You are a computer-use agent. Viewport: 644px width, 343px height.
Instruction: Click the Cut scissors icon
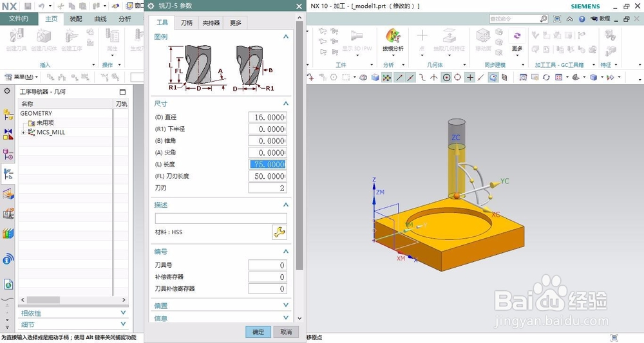tap(61, 6)
